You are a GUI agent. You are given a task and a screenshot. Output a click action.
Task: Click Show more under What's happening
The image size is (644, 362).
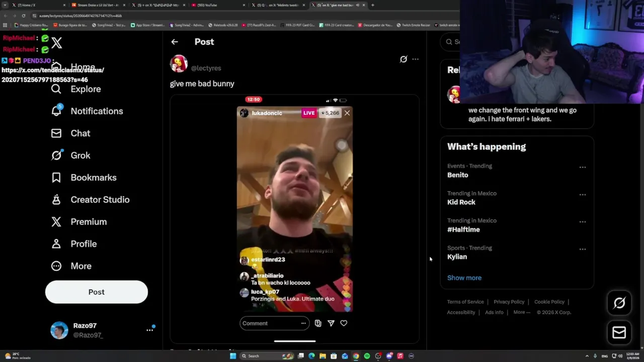[464, 278]
